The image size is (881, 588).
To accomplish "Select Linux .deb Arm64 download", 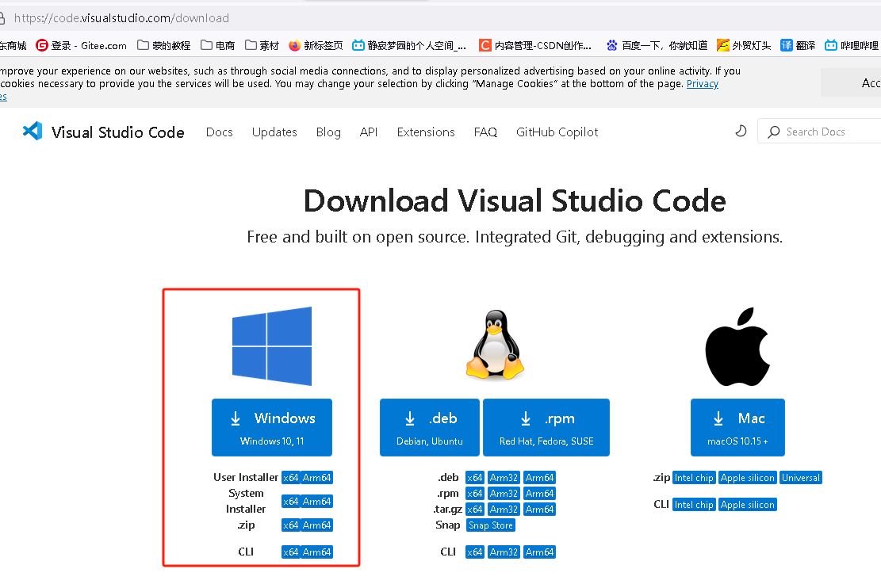I will 540,477.
